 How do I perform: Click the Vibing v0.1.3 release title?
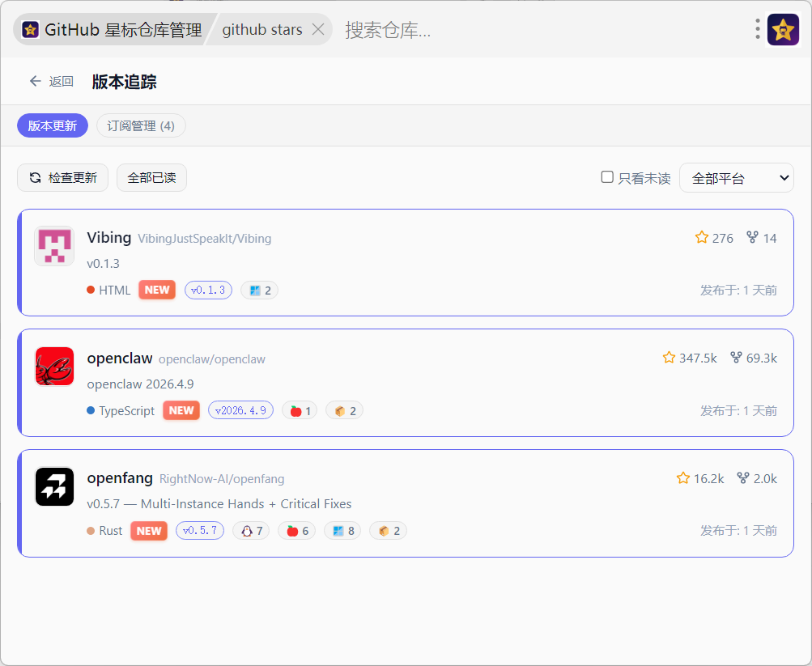pyautogui.click(x=103, y=263)
